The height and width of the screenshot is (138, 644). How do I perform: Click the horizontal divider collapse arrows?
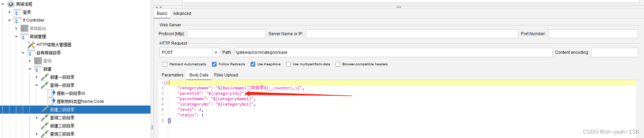click(x=159, y=7)
